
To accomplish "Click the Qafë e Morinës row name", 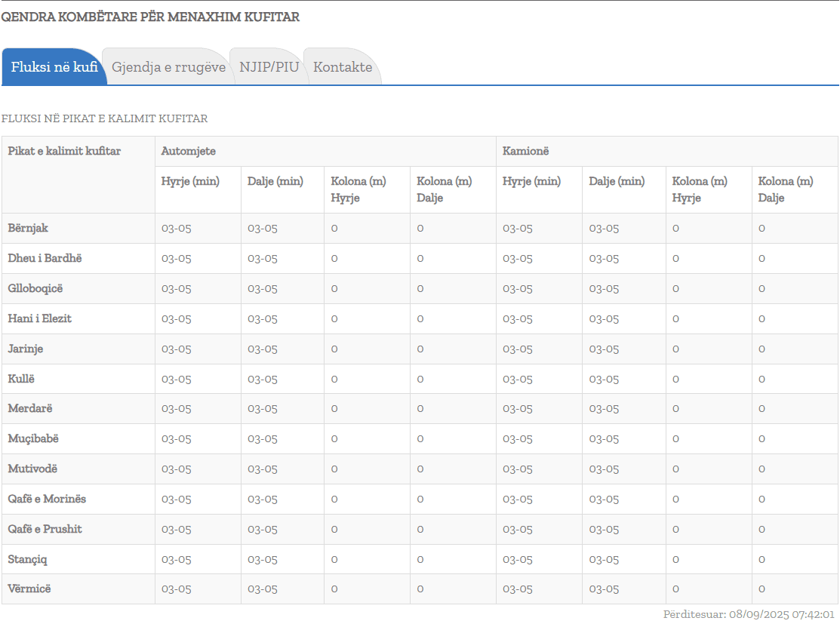I will tap(47, 499).
